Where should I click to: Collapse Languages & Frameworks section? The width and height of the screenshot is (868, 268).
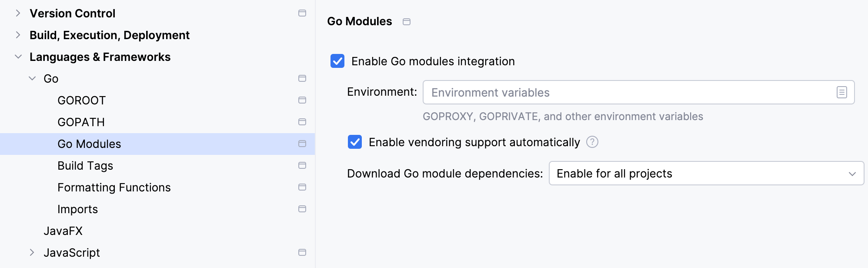click(18, 57)
